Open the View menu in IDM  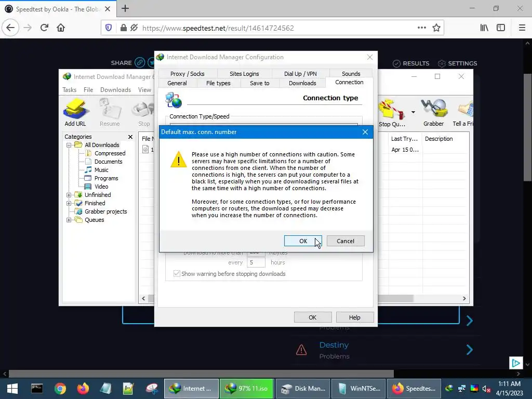pyautogui.click(x=144, y=89)
